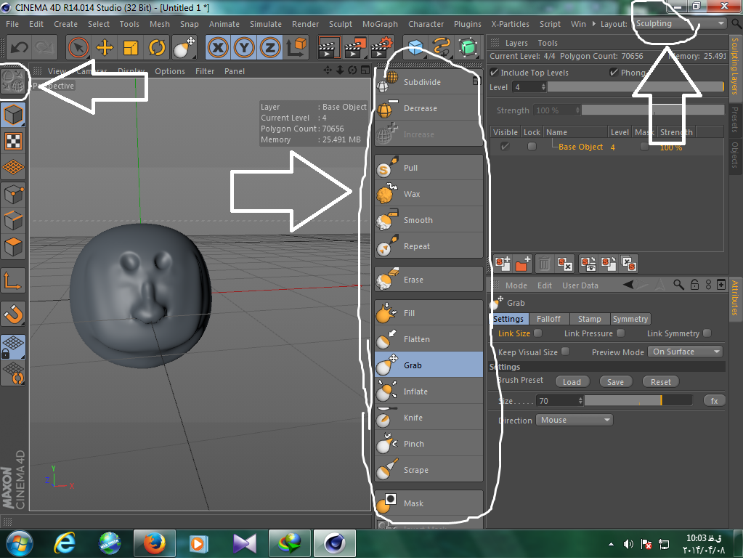The height and width of the screenshot is (560, 743).
Task: Click the Size input field showing 70
Action: coord(557,401)
